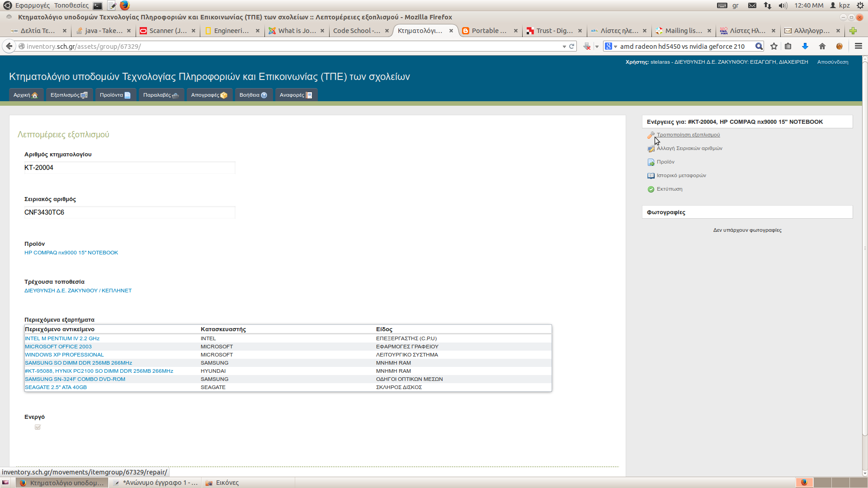Click the Ubuntu logo in top panel
The image size is (868, 488).
(7, 5)
